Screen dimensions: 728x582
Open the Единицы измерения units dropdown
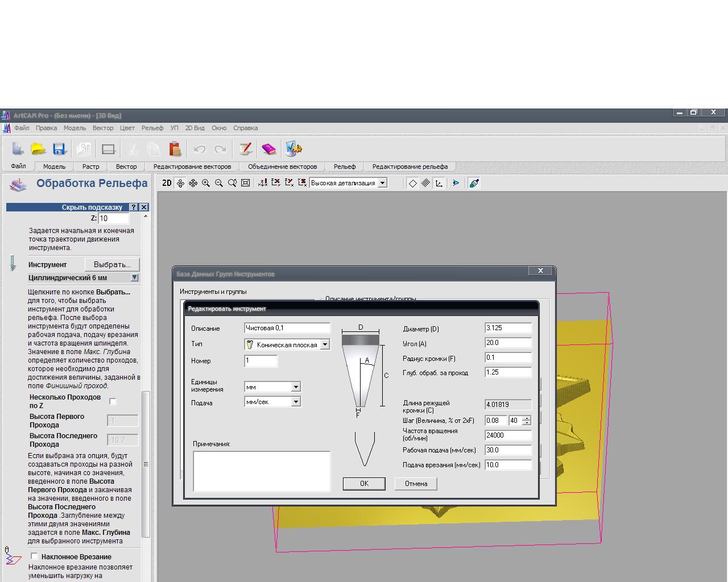(x=296, y=387)
